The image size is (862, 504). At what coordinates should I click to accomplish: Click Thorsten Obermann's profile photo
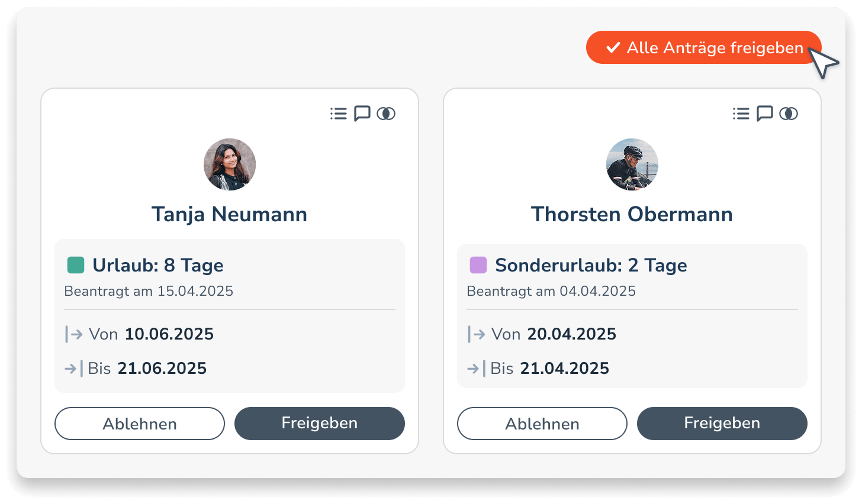[x=632, y=164]
